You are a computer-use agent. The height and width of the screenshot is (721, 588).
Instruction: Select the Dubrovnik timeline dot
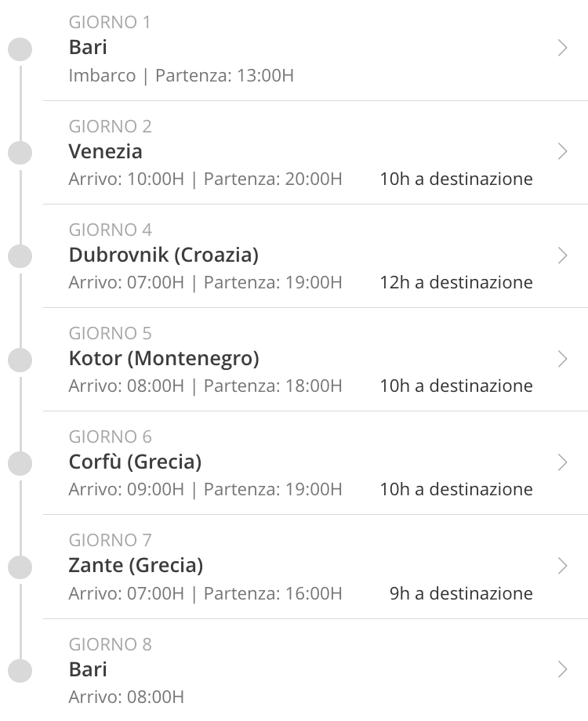click(20, 256)
